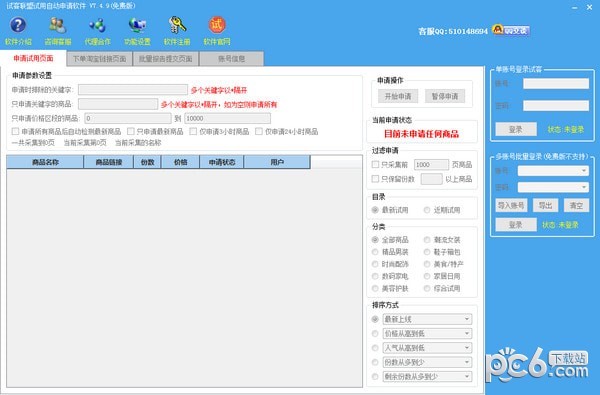Viewport: 600px width, 395px height.
Task: Choose the 家居日用 category
Action: [427, 276]
